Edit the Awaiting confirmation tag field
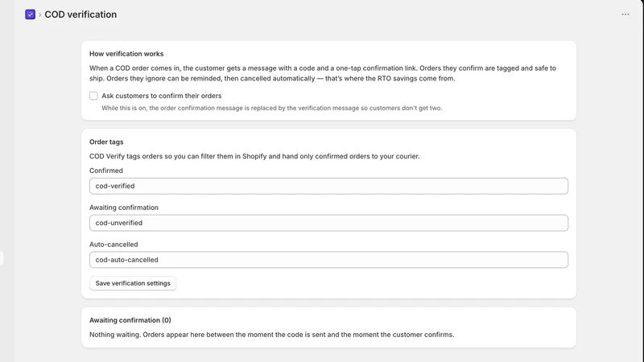 [x=328, y=223]
